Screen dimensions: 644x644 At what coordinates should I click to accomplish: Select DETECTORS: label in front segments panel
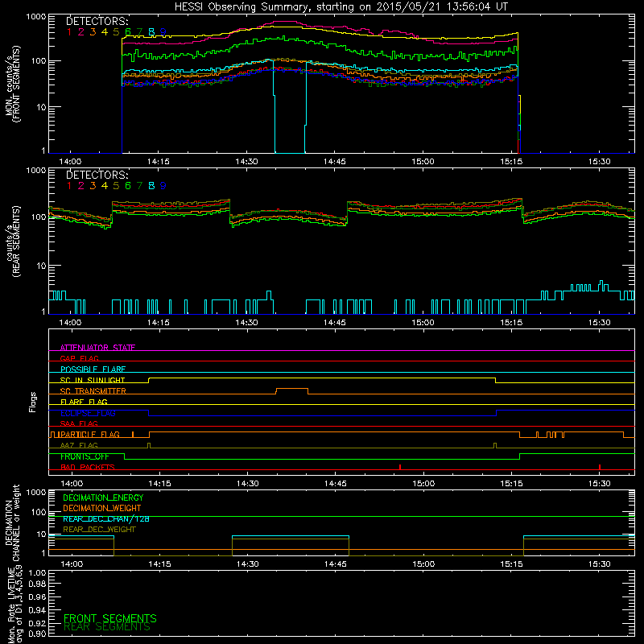(97, 22)
